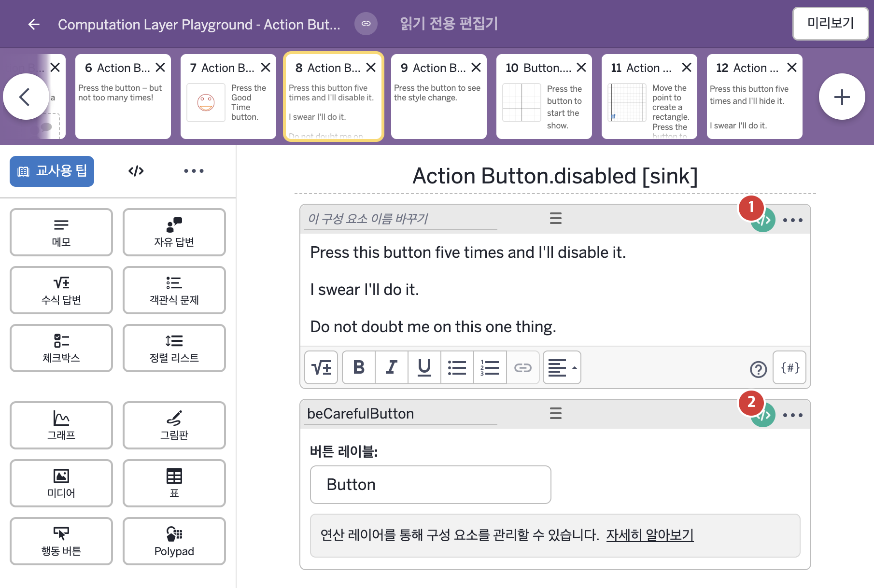Open text alignment dropdown
This screenshot has height=588, width=874.
coord(562,367)
